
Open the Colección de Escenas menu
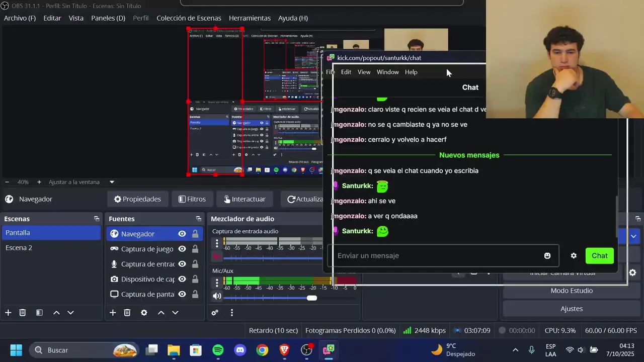[x=189, y=18]
